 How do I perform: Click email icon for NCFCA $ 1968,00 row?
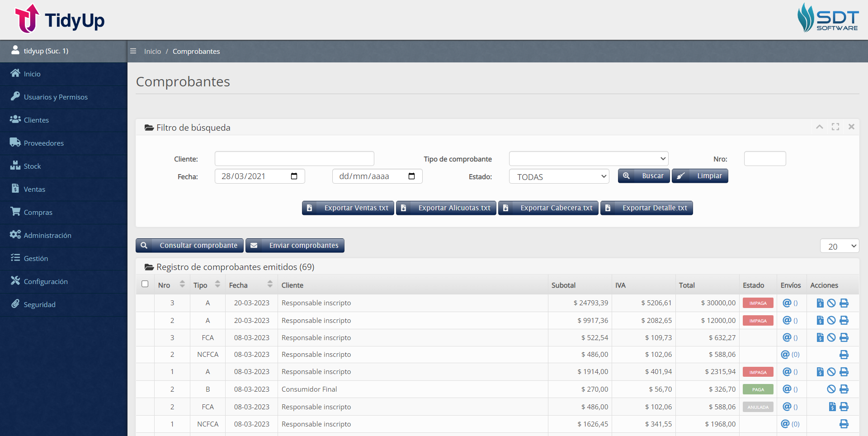point(785,424)
